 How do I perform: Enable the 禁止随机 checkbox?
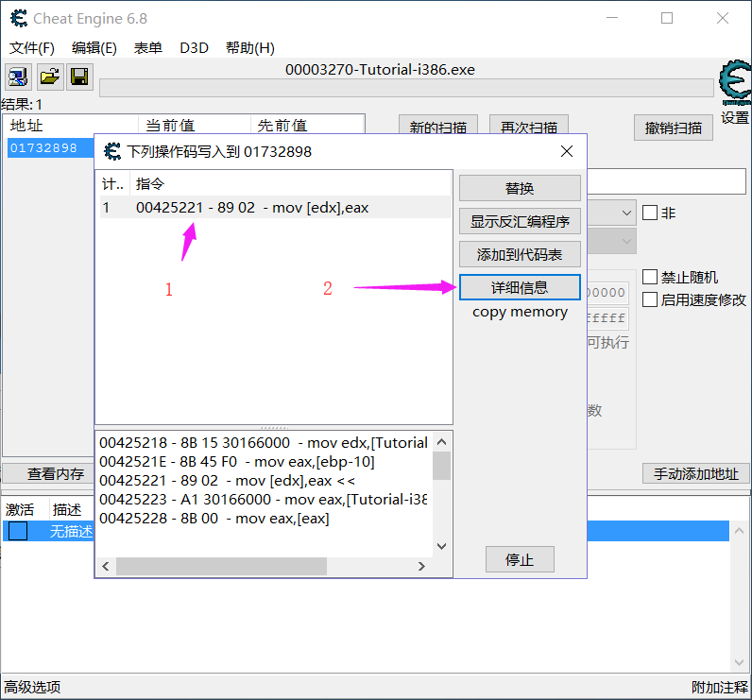tap(649, 277)
